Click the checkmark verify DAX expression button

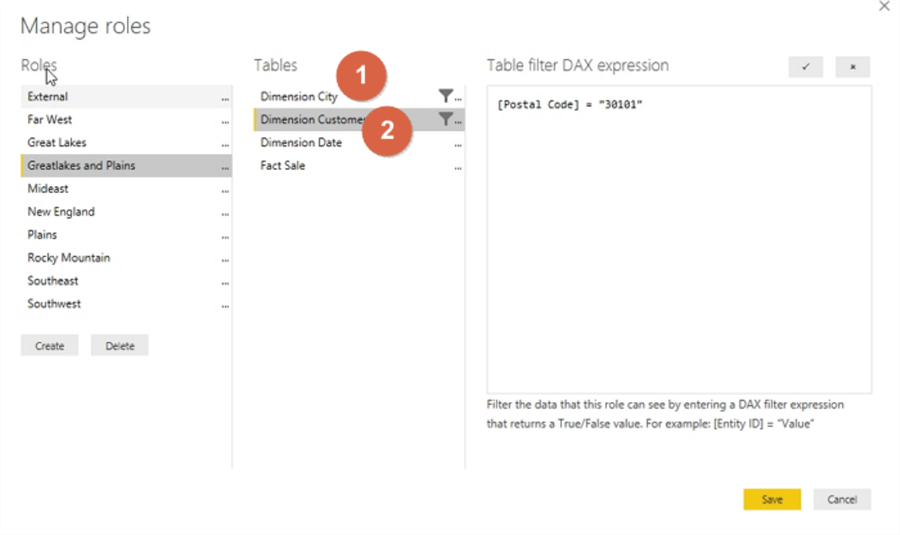tap(805, 67)
